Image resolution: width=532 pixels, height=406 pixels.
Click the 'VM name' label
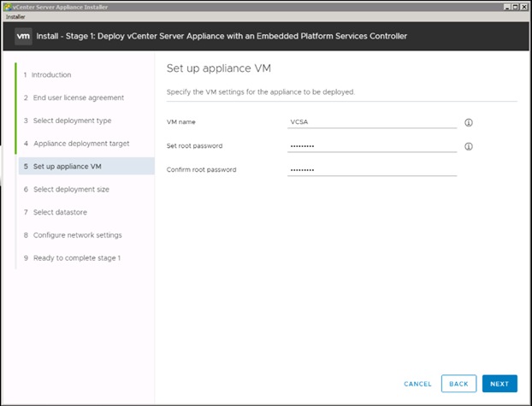pos(180,121)
